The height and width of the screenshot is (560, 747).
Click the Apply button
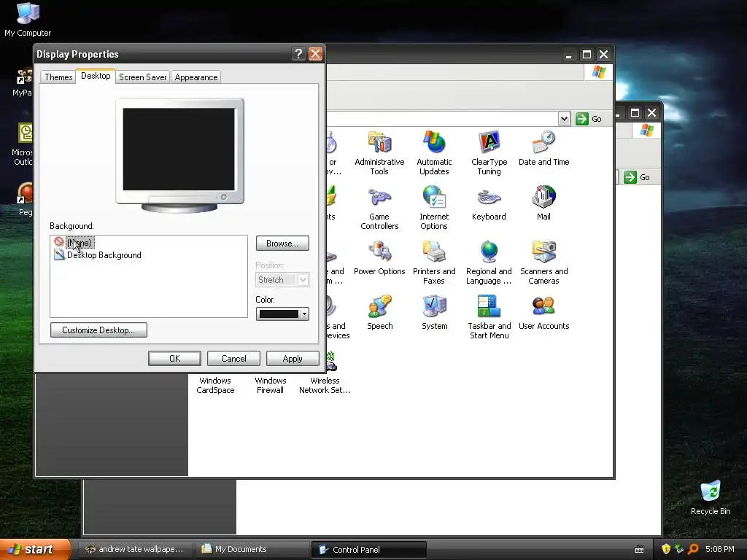pos(293,359)
